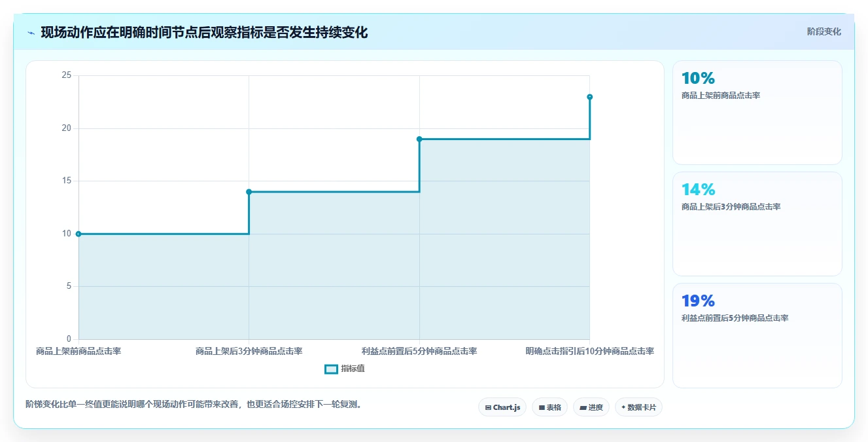Viewport: 868px width, 442px height.
Task: Click x-axis label 商品上架前商品点击率
Action: 78,351
